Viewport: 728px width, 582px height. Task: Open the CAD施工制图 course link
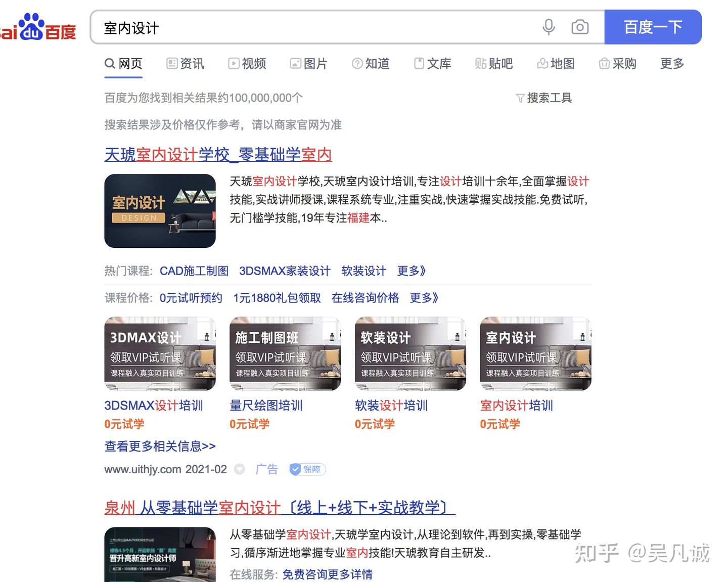coord(194,271)
